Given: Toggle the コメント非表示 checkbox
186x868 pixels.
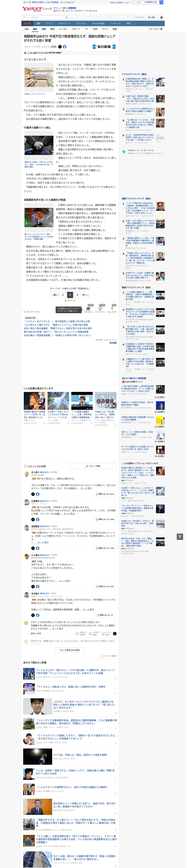Looking at the screenshot, I should (x=102, y=656).
